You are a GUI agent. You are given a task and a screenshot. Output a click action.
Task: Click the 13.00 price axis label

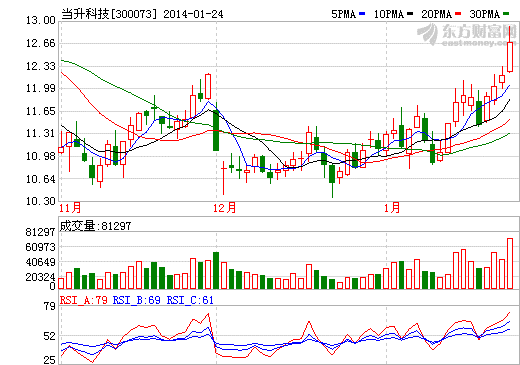coord(41,20)
